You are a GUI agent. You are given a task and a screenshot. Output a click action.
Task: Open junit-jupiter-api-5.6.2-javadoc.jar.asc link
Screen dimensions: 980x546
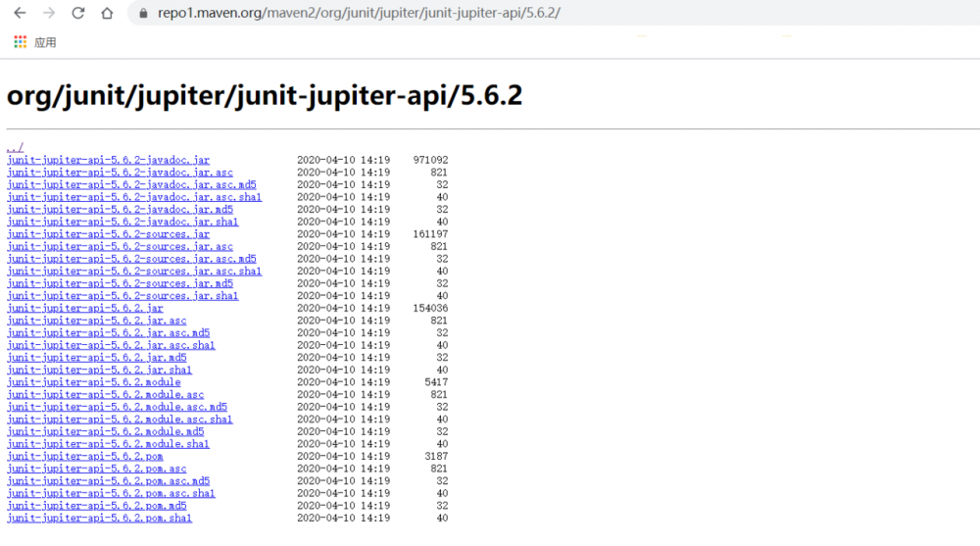(120, 173)
